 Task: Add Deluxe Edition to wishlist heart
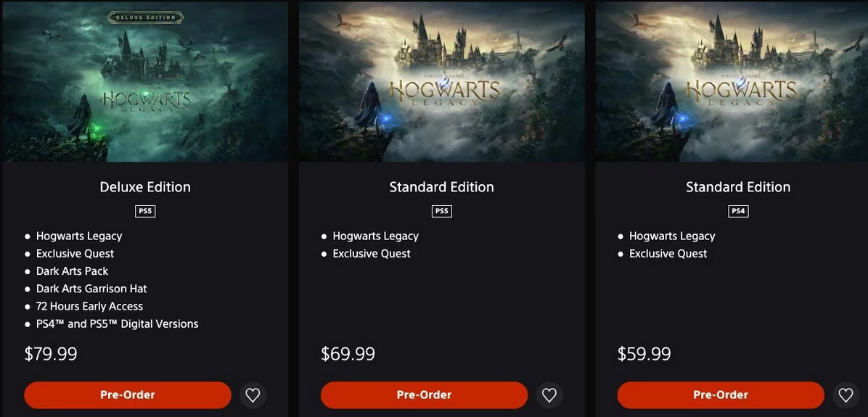point(253,395)
